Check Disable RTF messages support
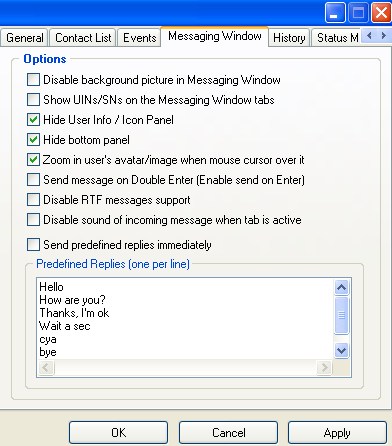Screen dimensions: 392x446 pyautogui.click(x=33, y=200)
